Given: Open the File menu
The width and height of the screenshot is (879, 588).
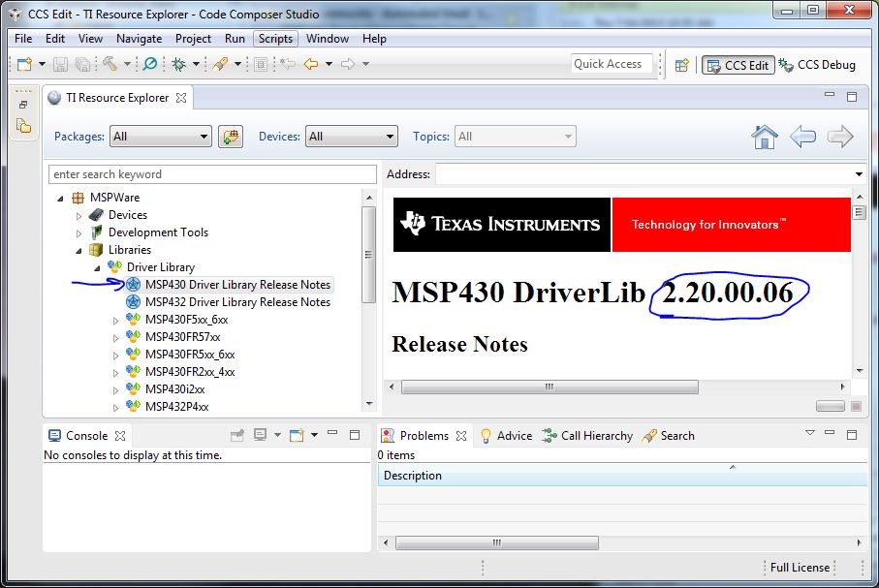Looking at the screenshot, I should (23, 39).
